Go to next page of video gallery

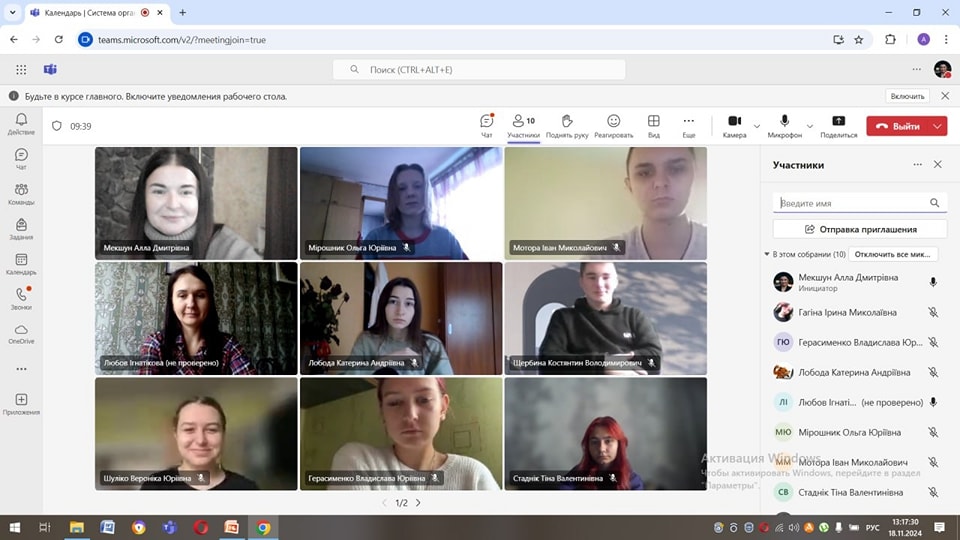418,503
